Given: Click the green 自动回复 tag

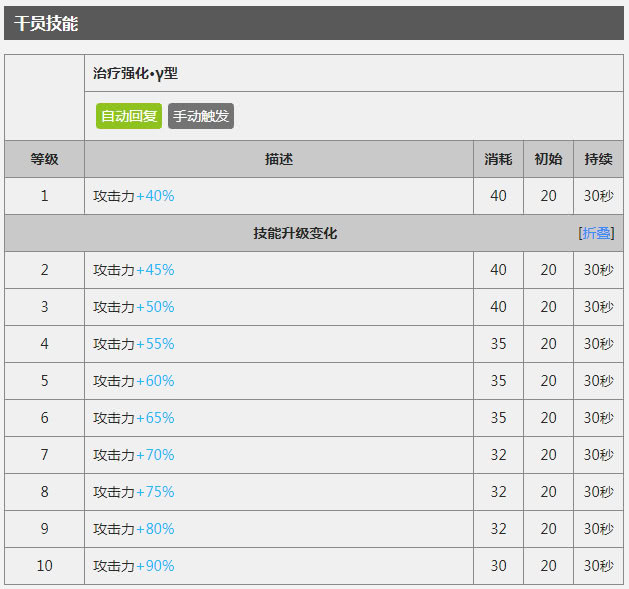Looking at the screenshot, I should (x=129, y=116).
